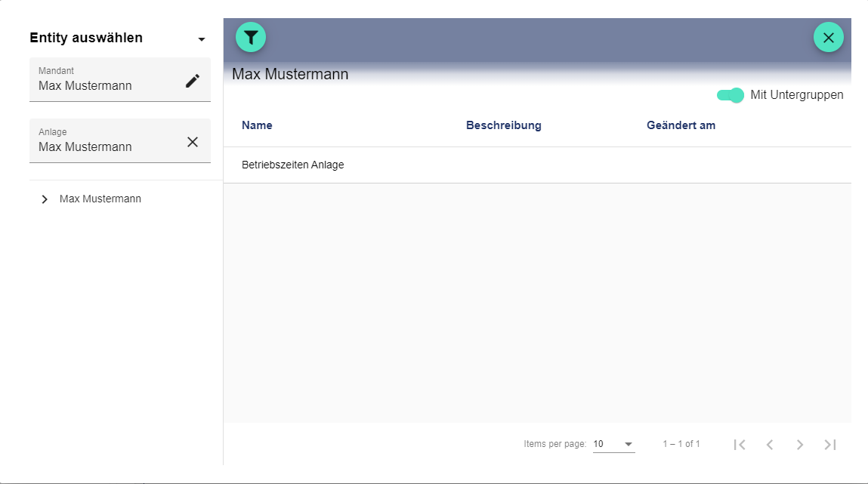The image size is (868, 484).
Task: Jump to the first results page
Action: [x=740, y=444]
